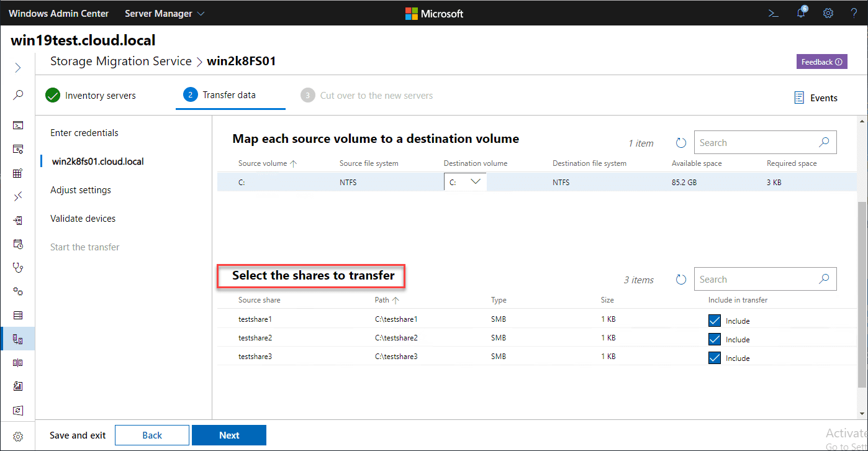Open PowerShell icon in top bar

[774, 13]
